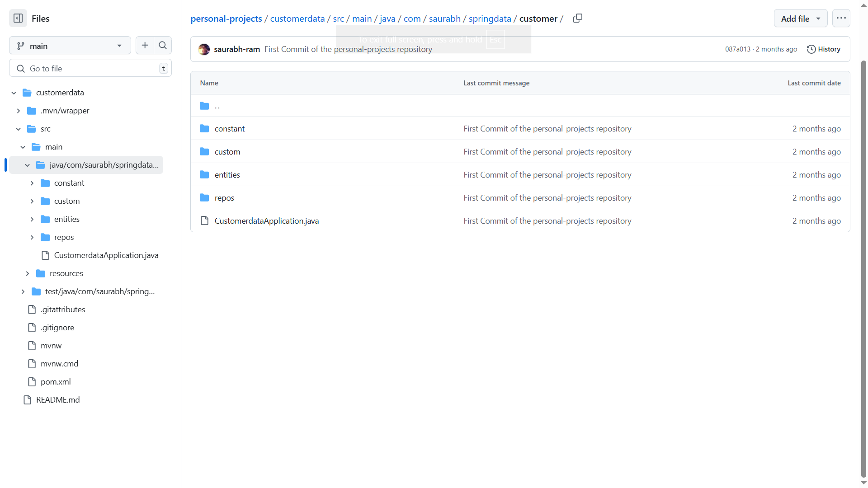The height and width of the screenshot is (488, 868).
Task: Go up via the '..' parent link
Action: coord(217,106)
